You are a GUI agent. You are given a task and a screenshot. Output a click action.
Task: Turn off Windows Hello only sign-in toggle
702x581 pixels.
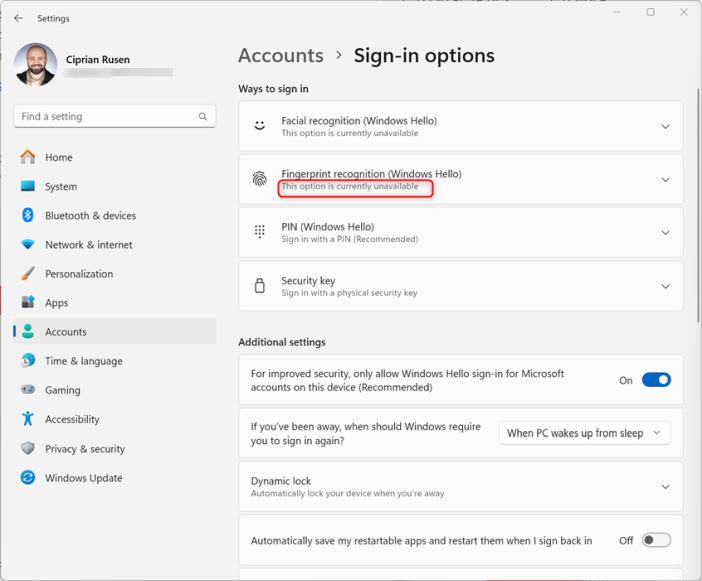point(656,380)
